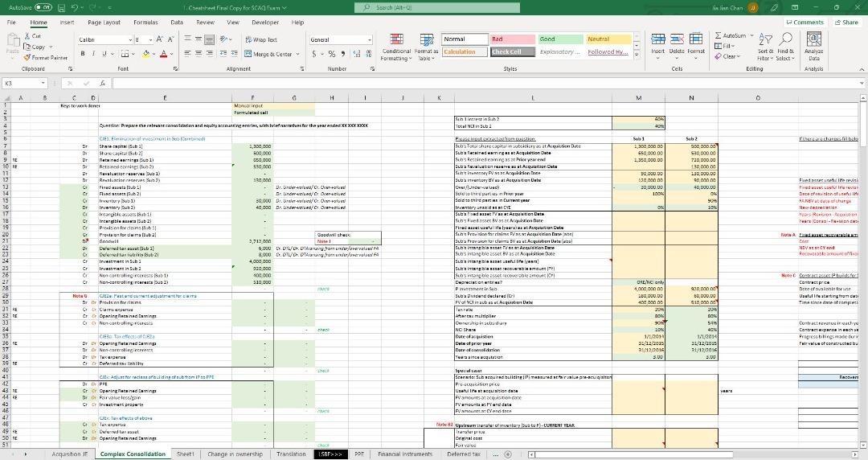Click the Share button
The image size is (868, 460).
tap(845, 23)
